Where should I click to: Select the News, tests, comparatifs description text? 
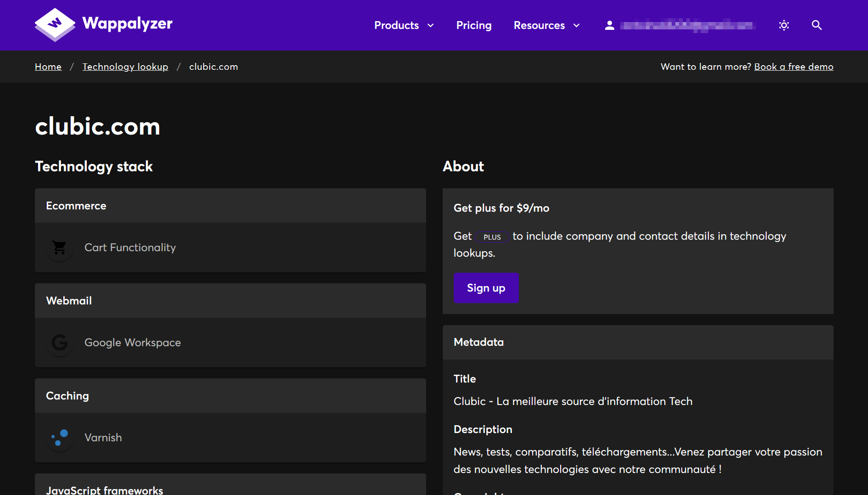(x=638, y=461)
